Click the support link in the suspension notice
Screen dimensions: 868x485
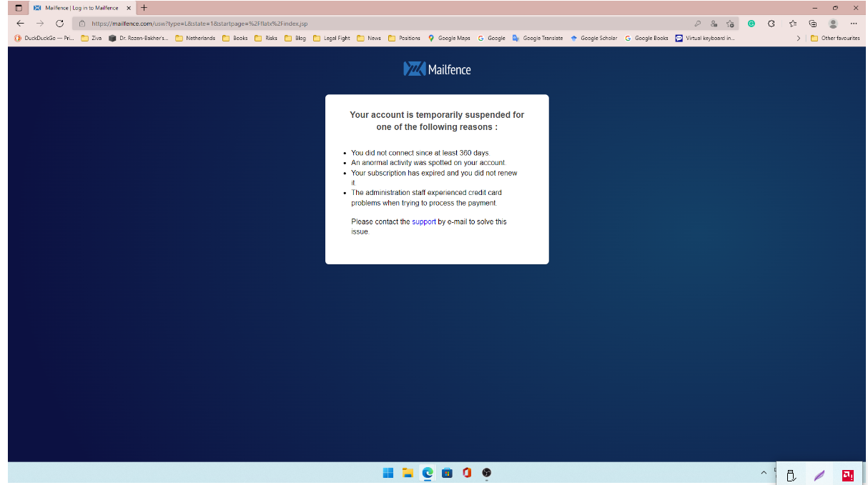pos(424,221)
